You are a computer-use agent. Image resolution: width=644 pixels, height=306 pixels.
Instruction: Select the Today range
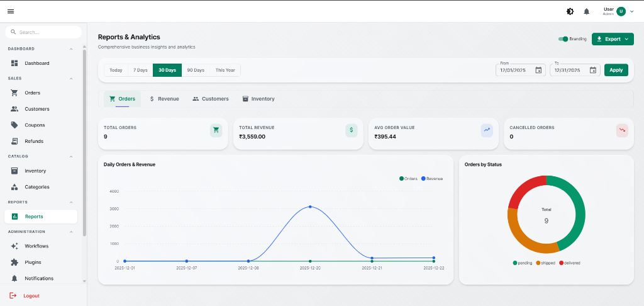point(116,71)
